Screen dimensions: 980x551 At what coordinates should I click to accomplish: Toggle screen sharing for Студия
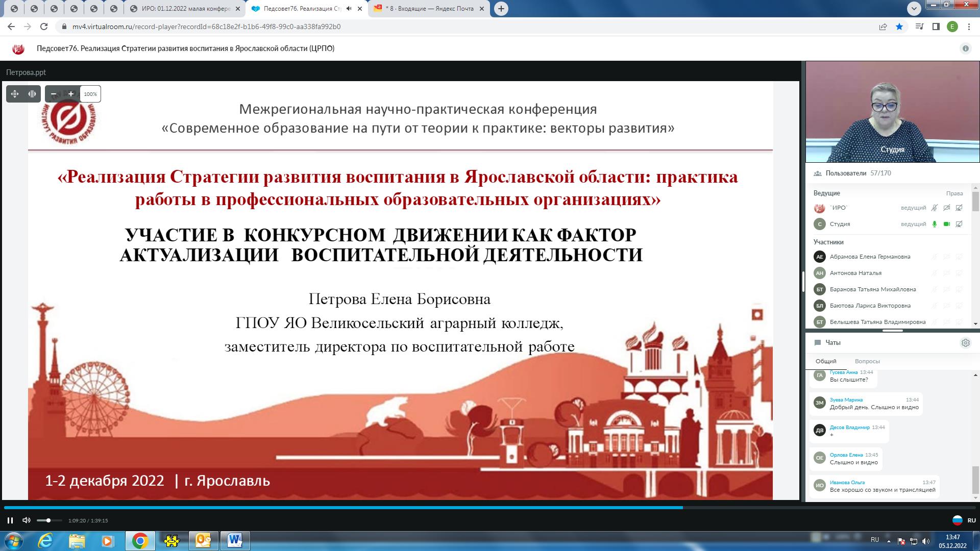pyautogui.click(x=959, y=224)
